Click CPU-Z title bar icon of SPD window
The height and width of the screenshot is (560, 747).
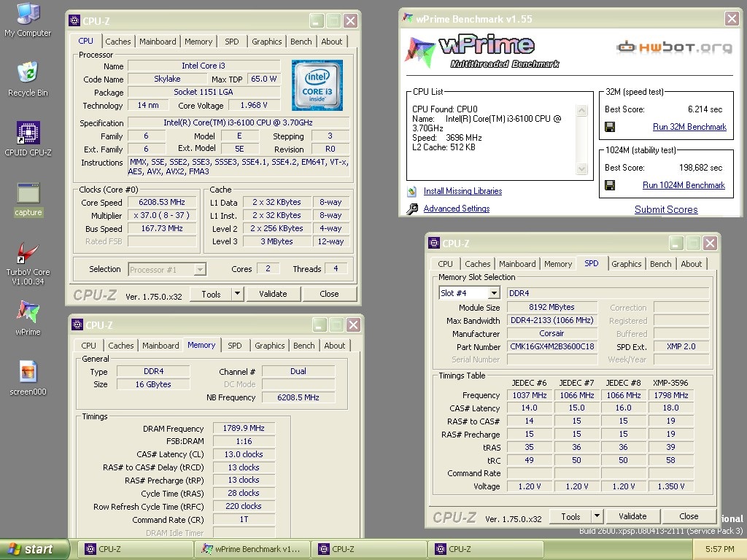434,243
